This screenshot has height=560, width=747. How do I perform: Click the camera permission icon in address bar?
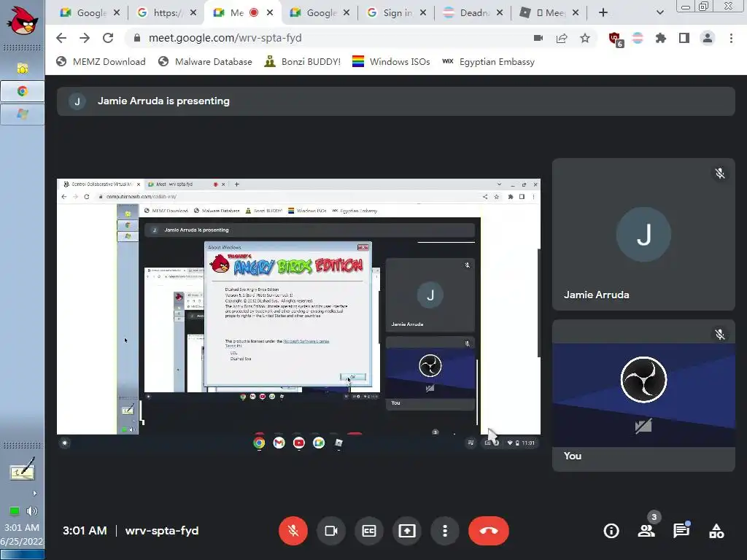[538, 38]
